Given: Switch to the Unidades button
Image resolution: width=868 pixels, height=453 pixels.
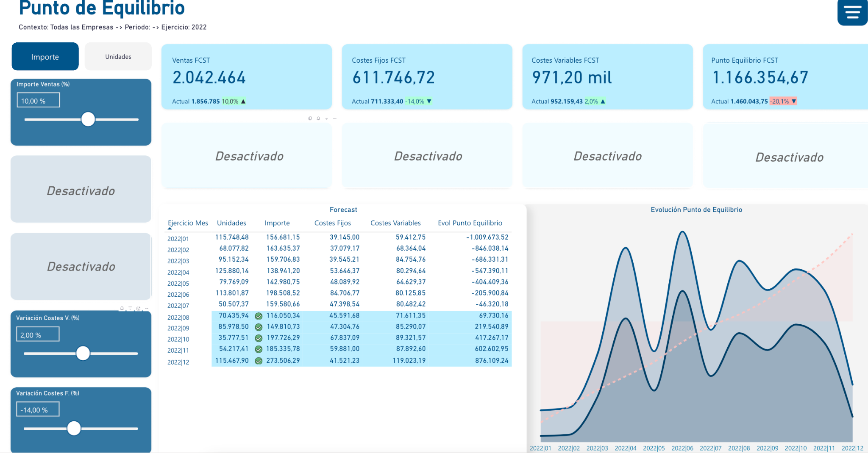Looking at the screenshot, I should [x=118, y=57].
